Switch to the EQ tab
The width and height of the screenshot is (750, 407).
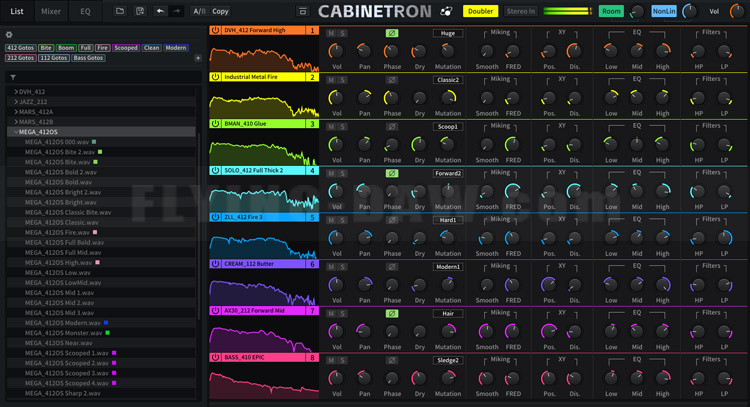click(x=85, y=11)
